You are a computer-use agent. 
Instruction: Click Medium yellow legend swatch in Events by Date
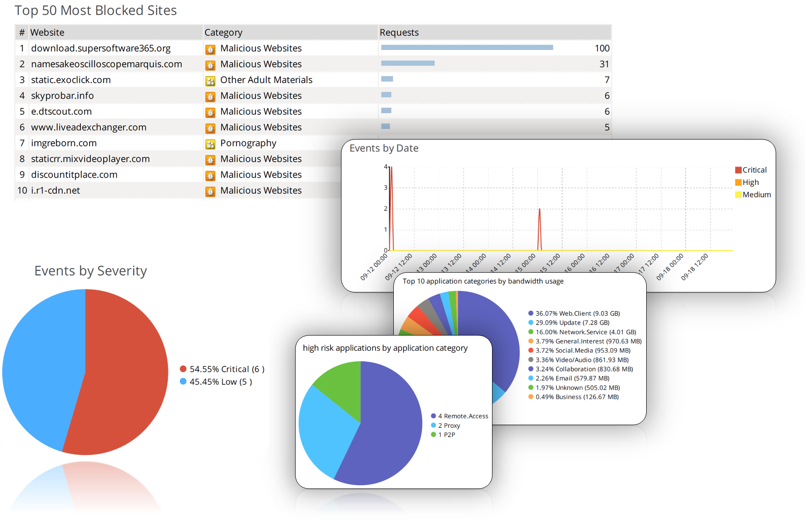click(x=738, y=195)
